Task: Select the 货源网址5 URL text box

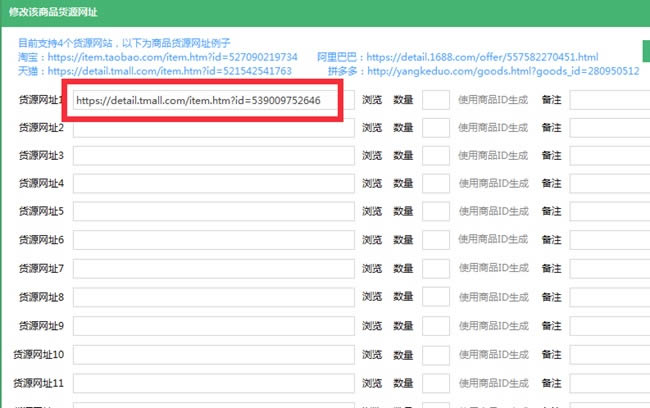Action: point(211,212)
